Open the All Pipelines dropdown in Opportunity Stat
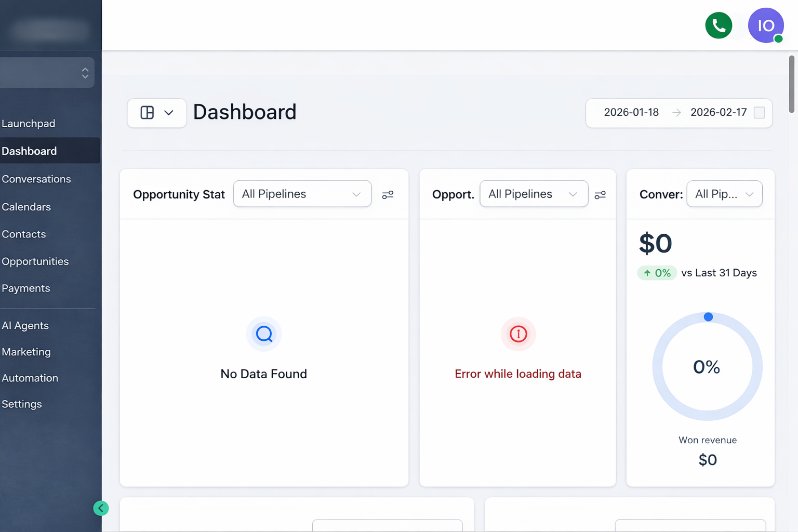The width and height of the screenshot is (798, 532). (302, 194)
